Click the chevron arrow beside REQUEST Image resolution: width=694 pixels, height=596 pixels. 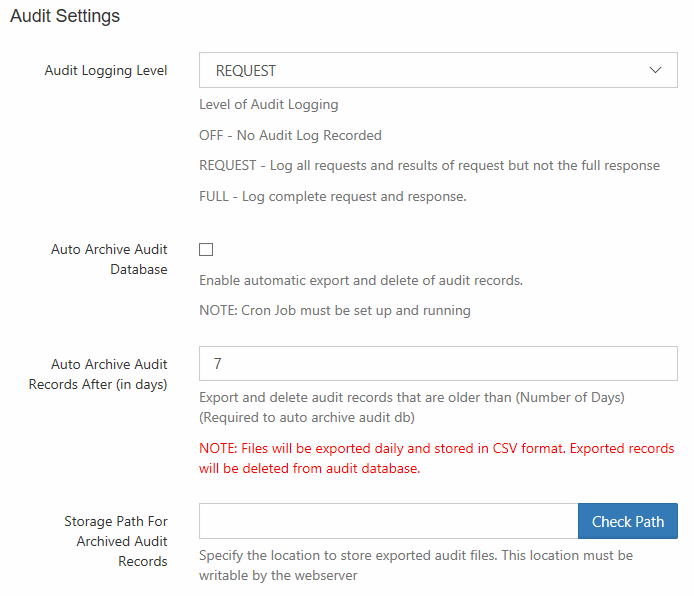coord(655,70)
